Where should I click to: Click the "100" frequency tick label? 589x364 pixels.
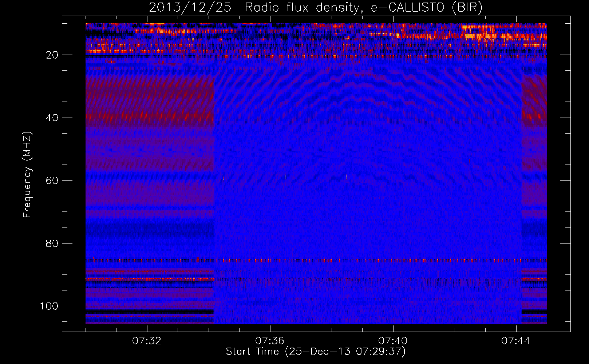point(49,306)
